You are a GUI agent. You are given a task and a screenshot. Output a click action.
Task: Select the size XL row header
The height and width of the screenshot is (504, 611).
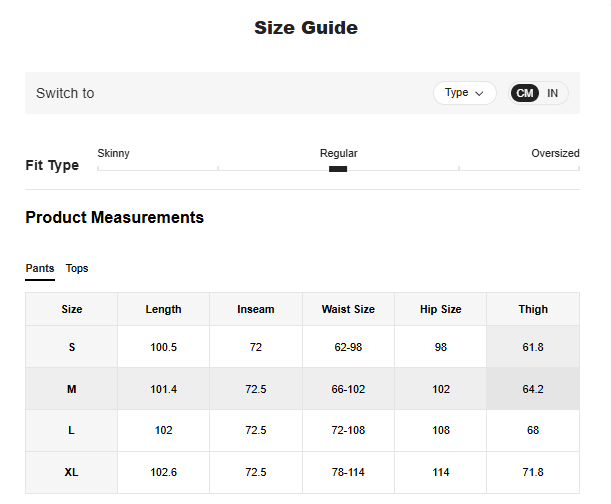[72, 472]
